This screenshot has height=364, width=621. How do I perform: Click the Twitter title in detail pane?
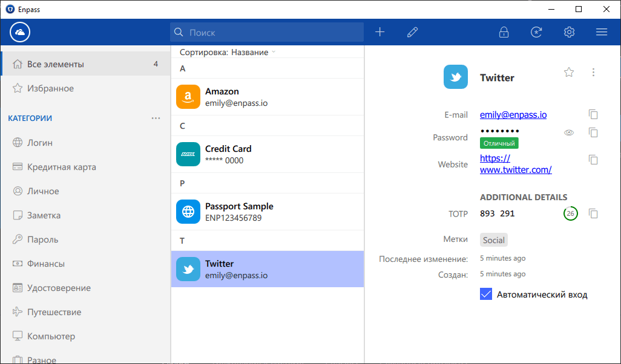(x=497, y=78)
